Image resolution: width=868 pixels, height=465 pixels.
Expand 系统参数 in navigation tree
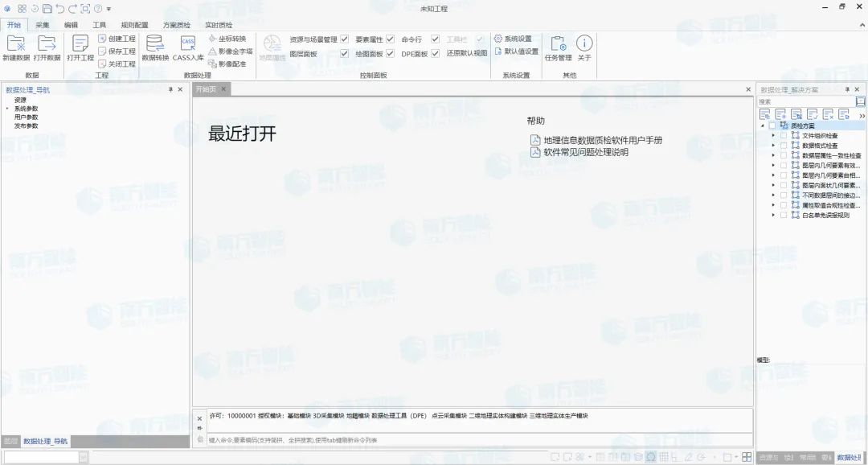7,109
